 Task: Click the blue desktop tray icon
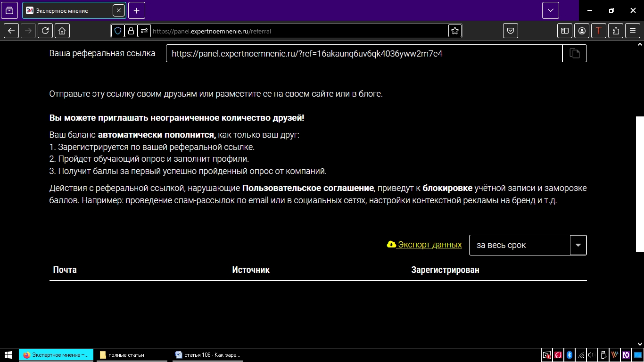click(x=637, y=355)
